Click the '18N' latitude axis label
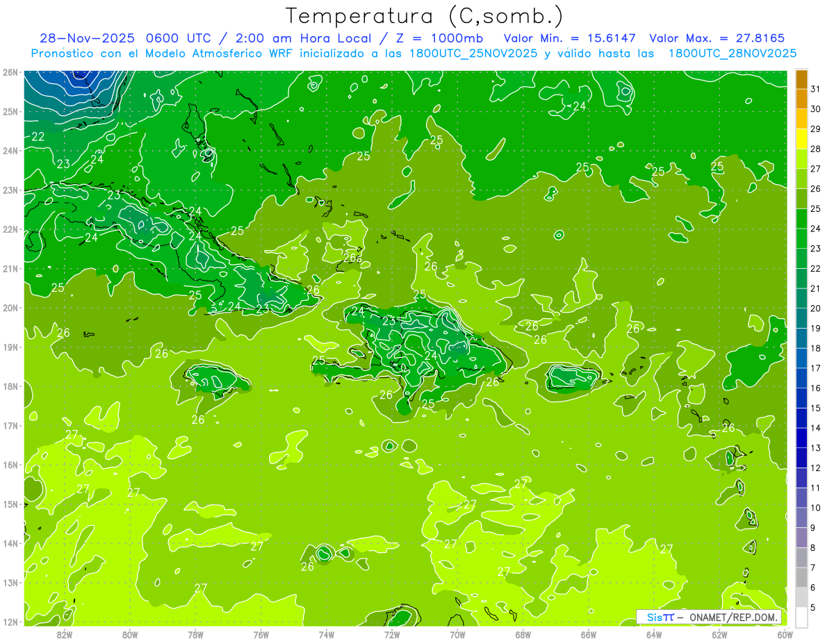Screen dimensions: 834x644 10,386
